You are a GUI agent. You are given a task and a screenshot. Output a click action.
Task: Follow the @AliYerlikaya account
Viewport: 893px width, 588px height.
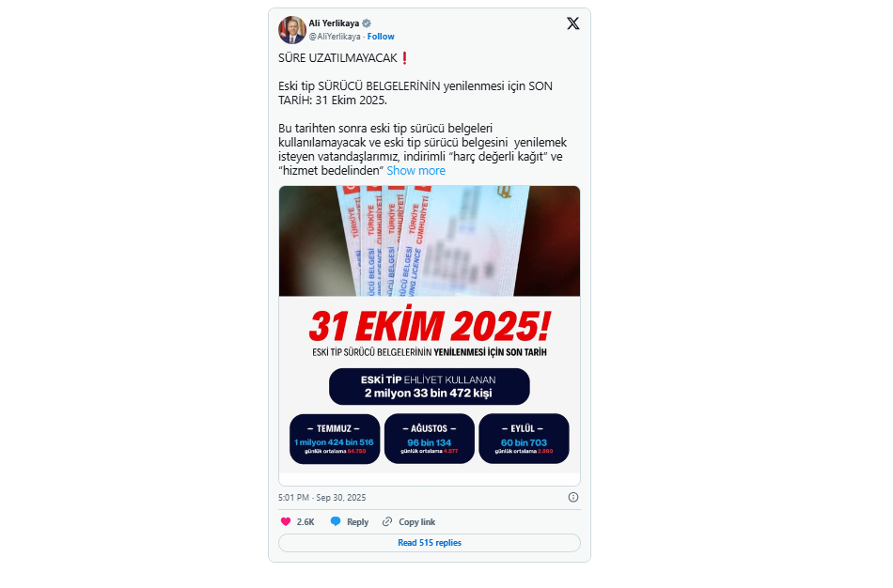click(381, 37)
